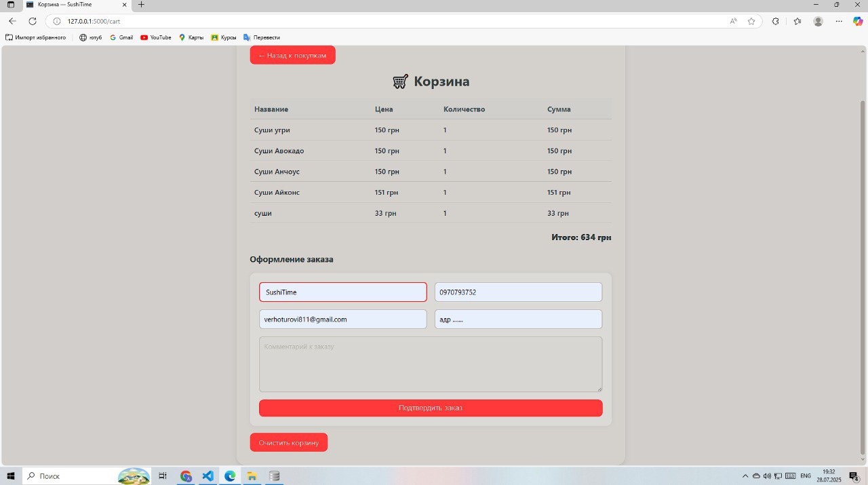The height and width of the screenshot is (485, 868).
Task: Switch the ENG input language
Action: coord(806,476)
